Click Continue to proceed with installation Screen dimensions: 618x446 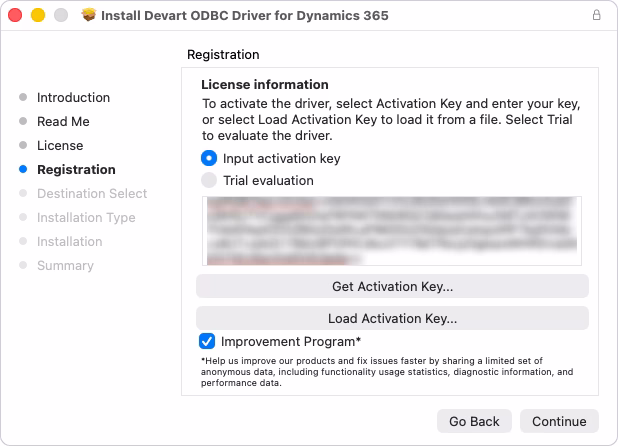coord(559,421)
